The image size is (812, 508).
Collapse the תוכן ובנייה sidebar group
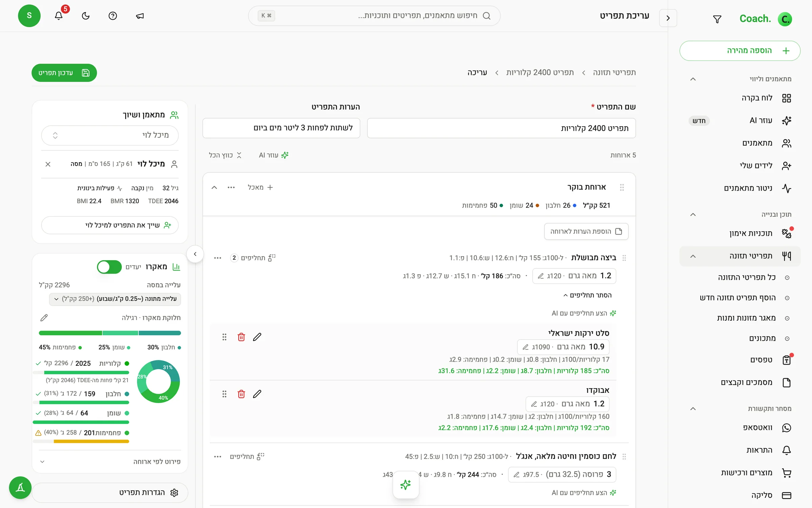[693, 214]
